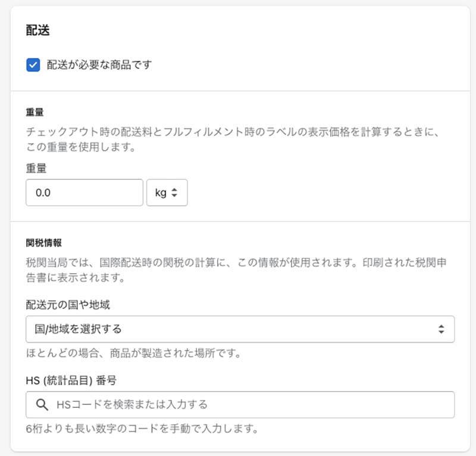Click the hint 6桁よりも長い数字のコードを手動で入力します
The height and width of the screenshot is (456, 476).
(x=142, y=429)
